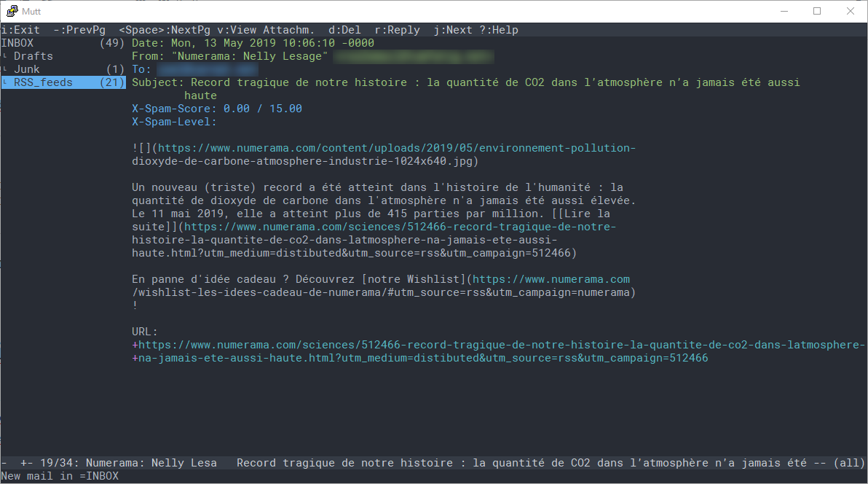Click the <Space>:NextPg help hint
This screenshot has width=868, height=484.
(165, 30)
